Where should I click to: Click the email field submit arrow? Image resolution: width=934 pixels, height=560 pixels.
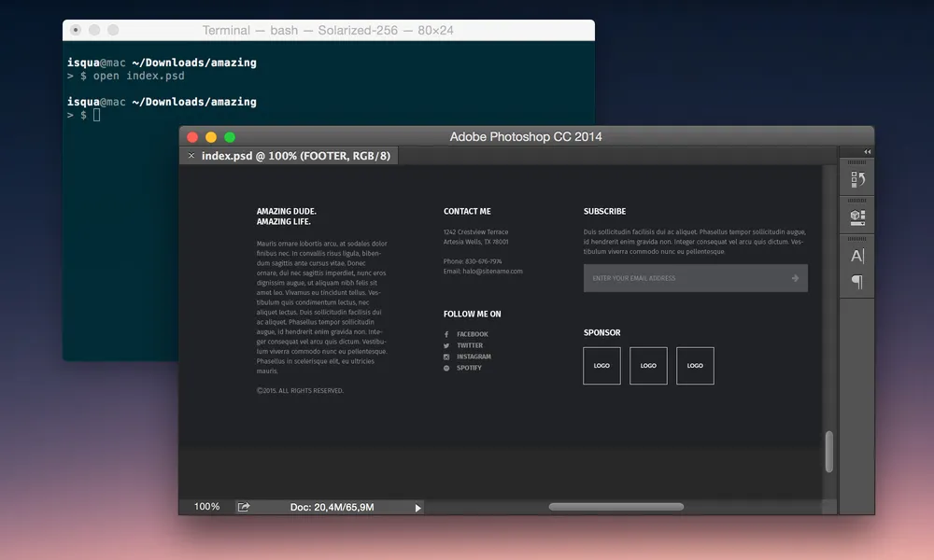pos(795,278)
